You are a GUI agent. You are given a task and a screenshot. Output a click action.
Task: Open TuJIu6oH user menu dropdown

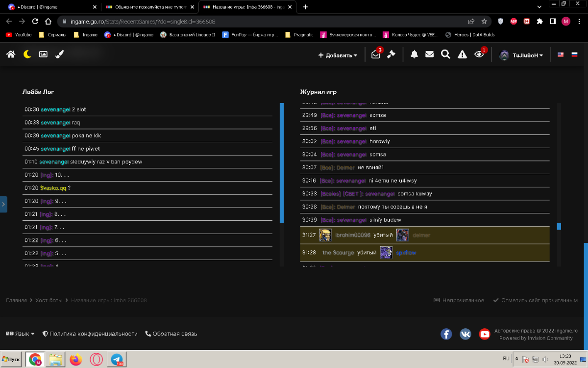pos(521,55)
